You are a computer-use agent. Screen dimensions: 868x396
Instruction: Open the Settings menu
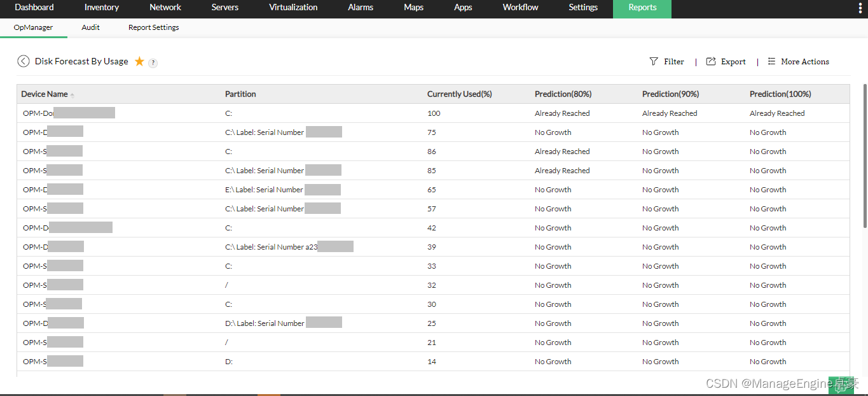(583, 8)
